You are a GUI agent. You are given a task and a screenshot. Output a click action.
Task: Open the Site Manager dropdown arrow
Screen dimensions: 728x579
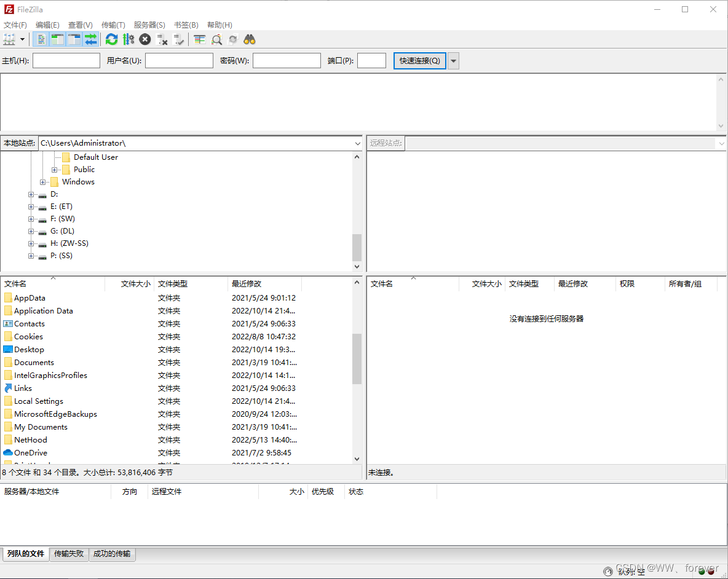tap(22, 39)
